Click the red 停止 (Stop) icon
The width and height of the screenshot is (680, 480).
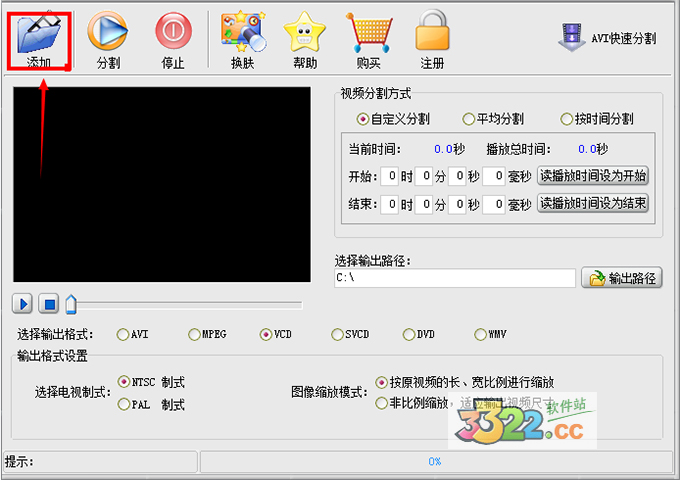173,31
